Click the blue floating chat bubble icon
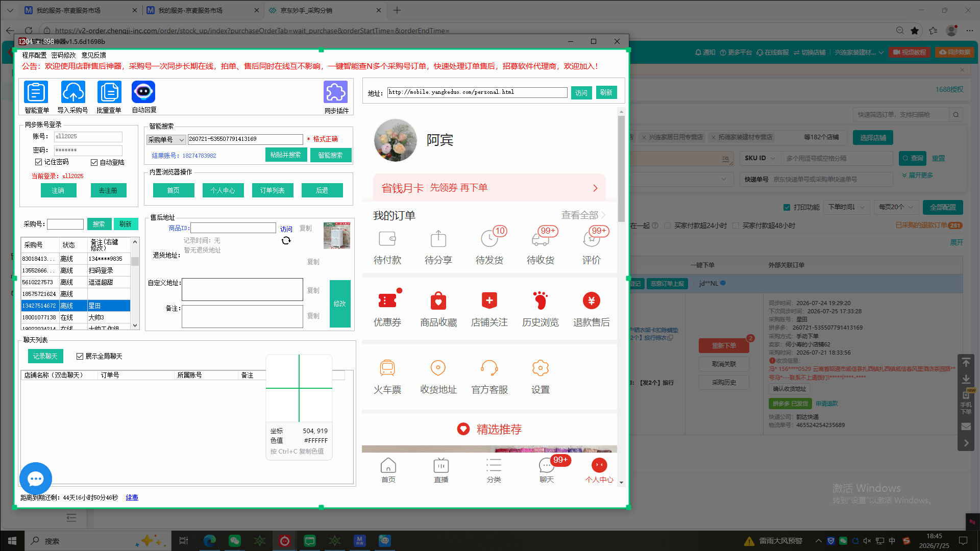980x551 pixels. [x=36, y=479]
